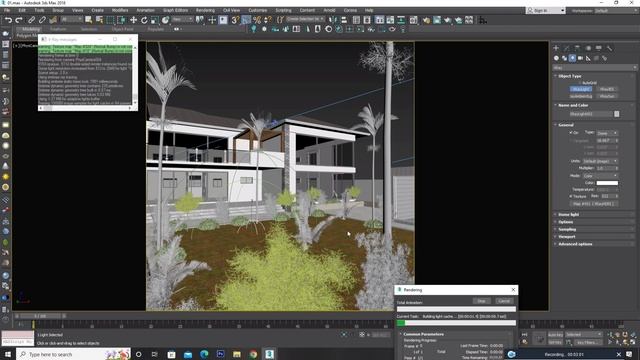The height and width of the screenshot is (360, 640).
Task: Open the light category dropdown below Create icons
Action: (x=595, y=68)
